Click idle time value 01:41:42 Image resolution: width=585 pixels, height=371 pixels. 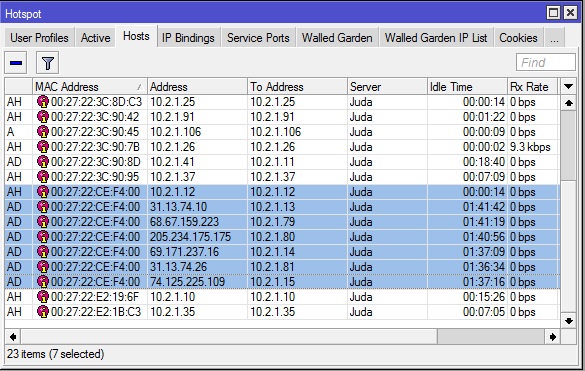[484, 207]
